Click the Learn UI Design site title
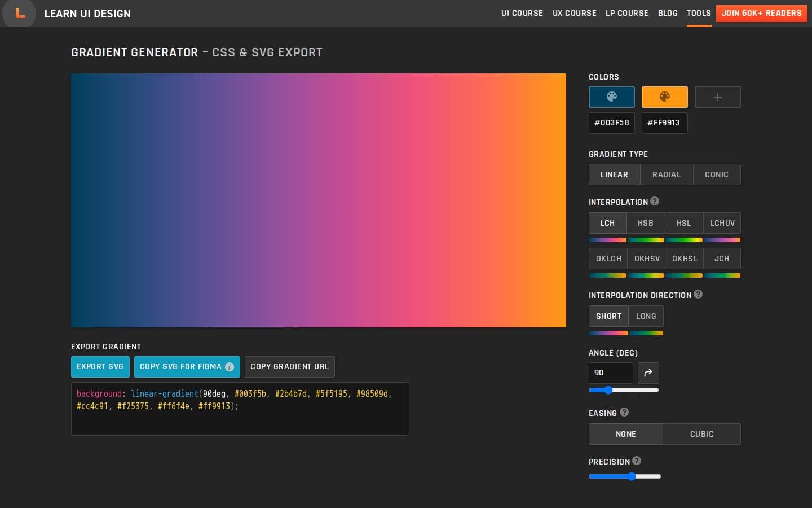The height and width of the screenshot is (508, 812). point(87,14)
